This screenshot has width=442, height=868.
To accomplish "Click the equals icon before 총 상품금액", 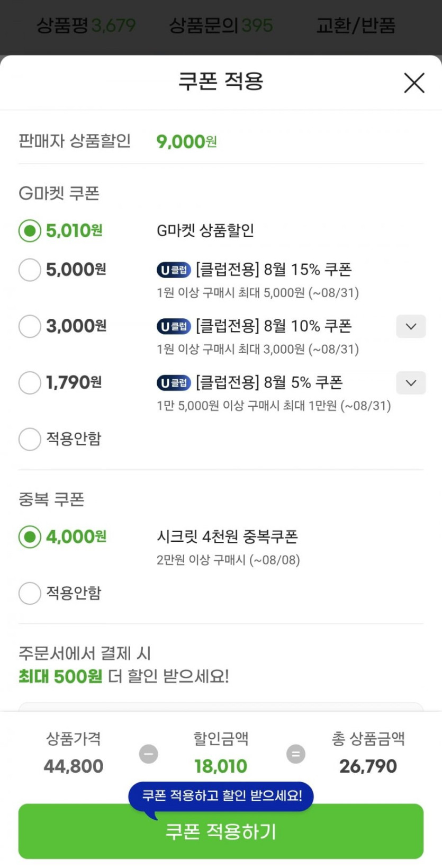I will (x=296, y=754).
